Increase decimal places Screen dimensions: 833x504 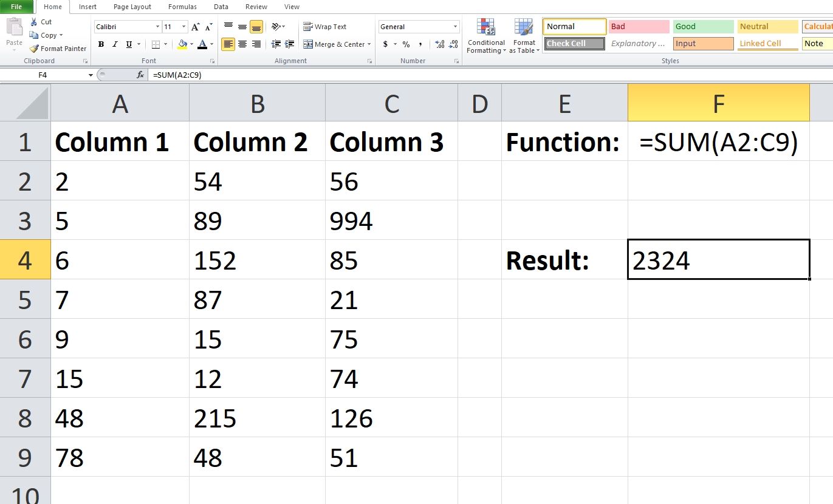coord(440,44)
